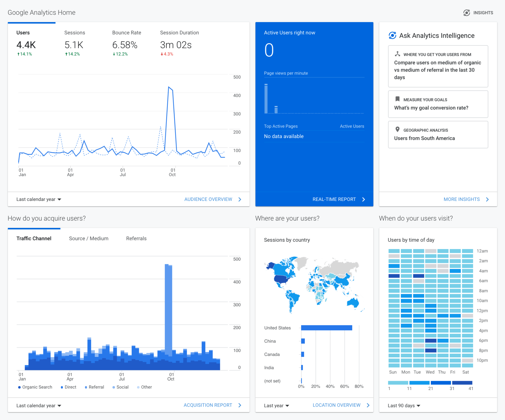Click the Ask Analytics Intelligence logo icon

[392, 36]
